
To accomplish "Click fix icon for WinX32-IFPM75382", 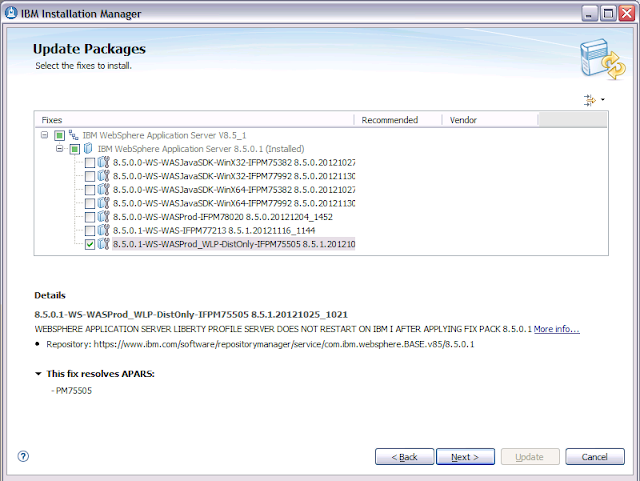I will point(104,162).
